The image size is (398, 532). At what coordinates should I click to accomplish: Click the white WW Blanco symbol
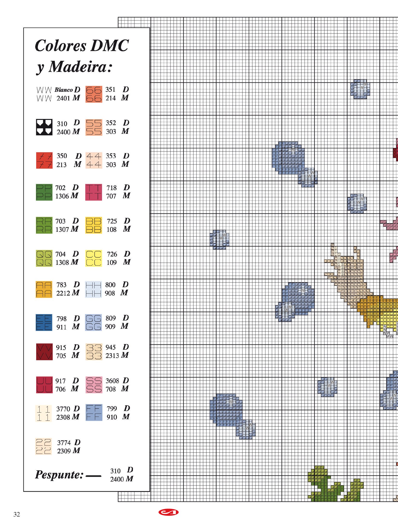click(x=44, y=94)
